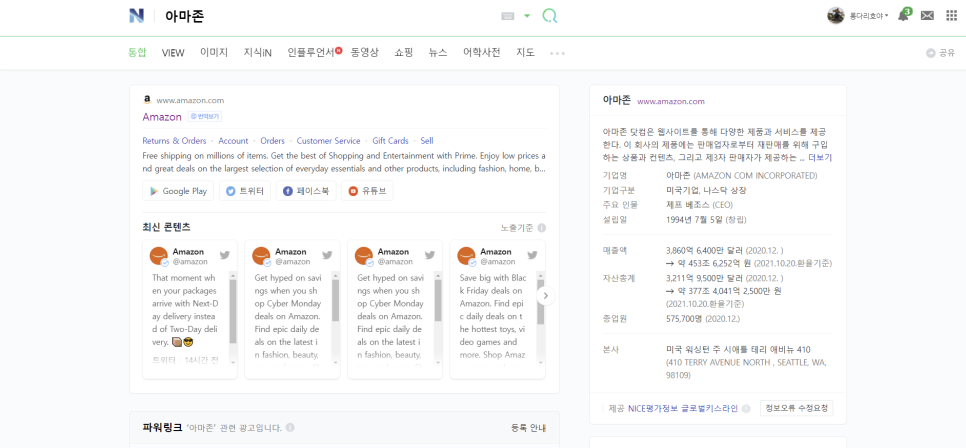
Task: Click the green search magnifier icon
Action: tap(550, 16)
